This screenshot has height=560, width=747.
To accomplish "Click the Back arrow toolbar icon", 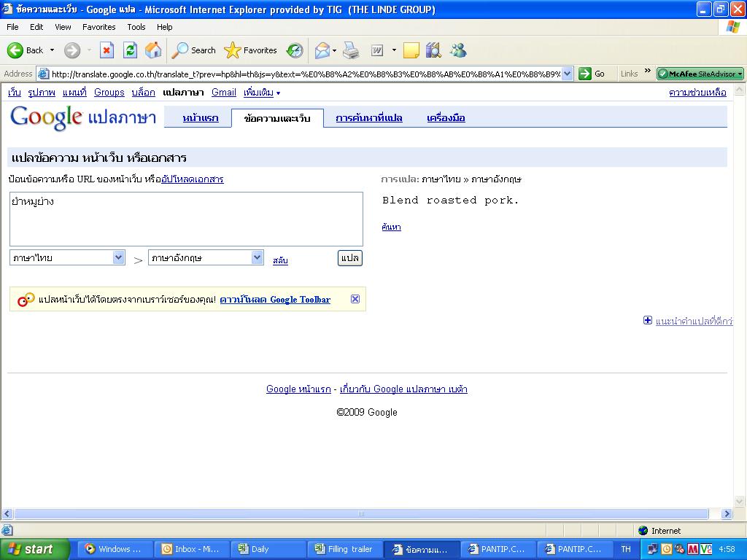I will coord(15,50).
